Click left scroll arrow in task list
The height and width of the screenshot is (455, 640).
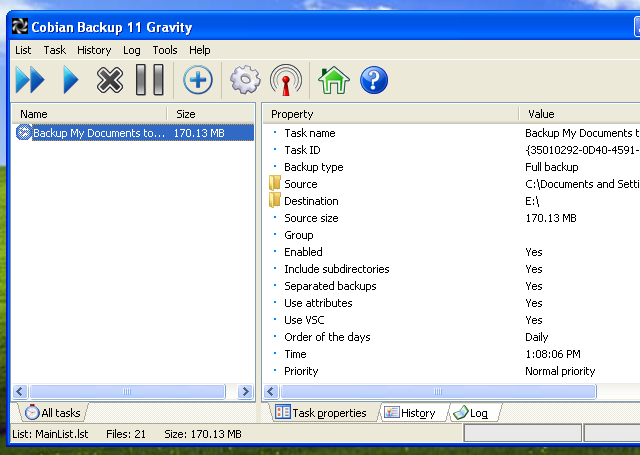(20, 391)
